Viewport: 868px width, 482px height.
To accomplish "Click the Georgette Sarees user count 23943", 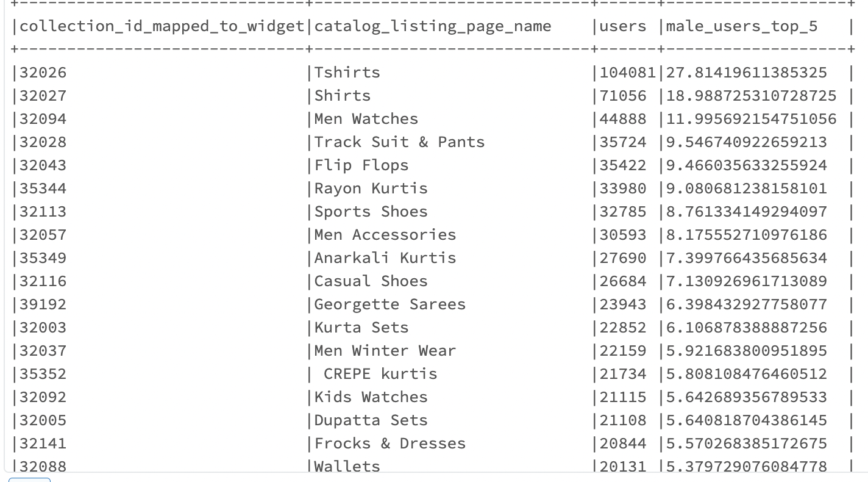I will pos(622,304).
